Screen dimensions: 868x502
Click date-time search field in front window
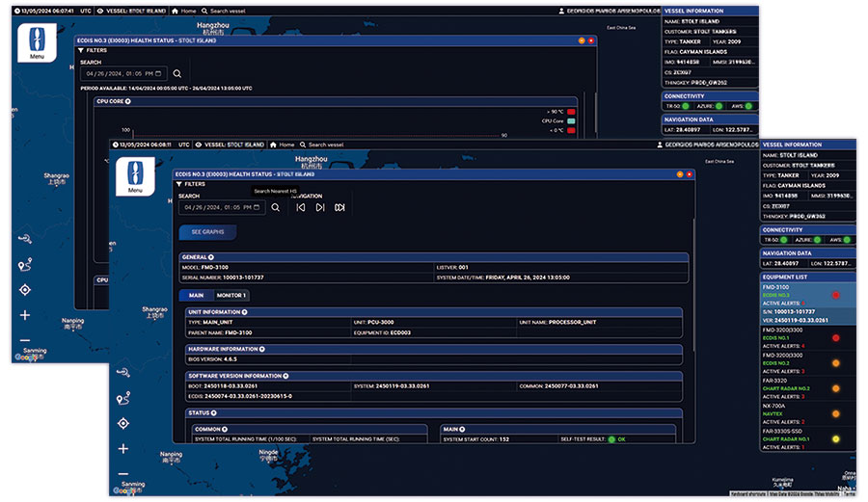[222, 208]
